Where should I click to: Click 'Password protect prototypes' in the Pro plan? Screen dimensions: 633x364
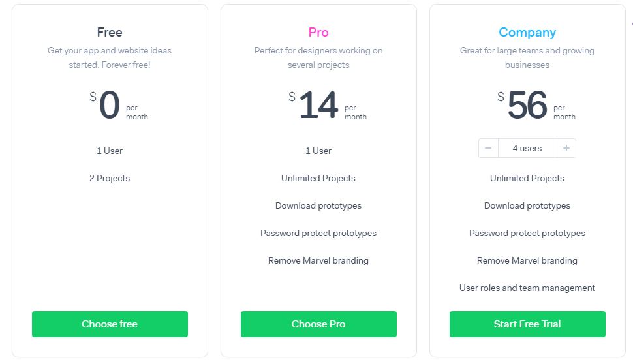point(318,233)
